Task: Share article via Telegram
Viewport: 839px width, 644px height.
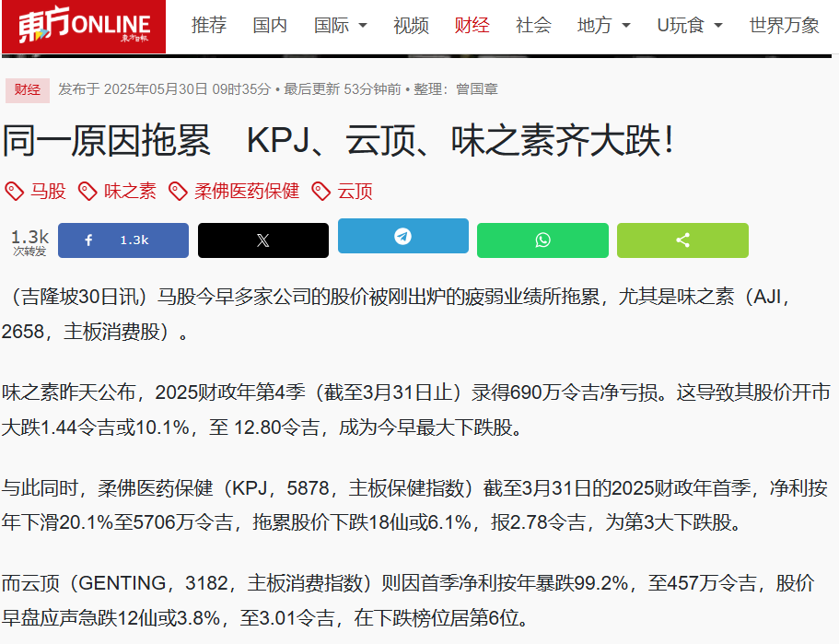Action: click(403, 236)
